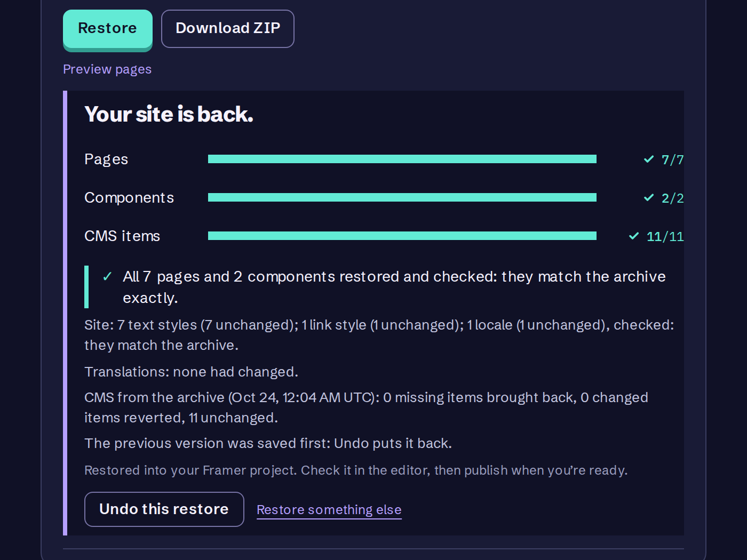Click the Components progress bar

402,197
